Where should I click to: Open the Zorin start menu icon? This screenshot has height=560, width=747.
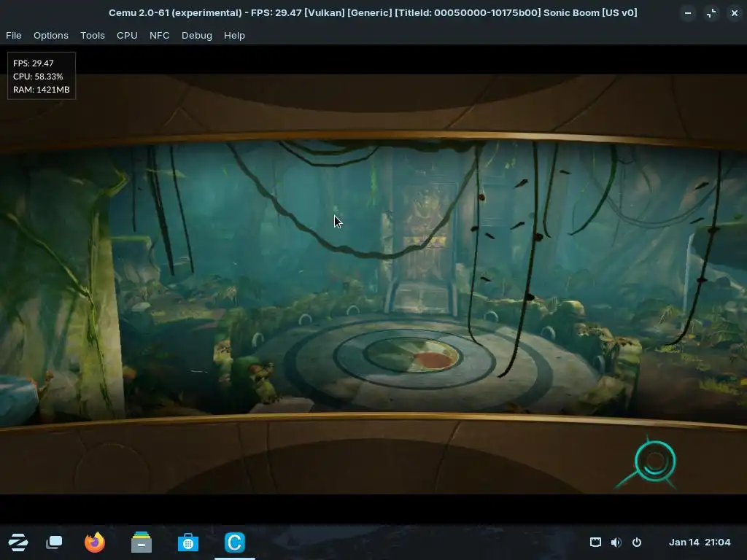[18, 542]
